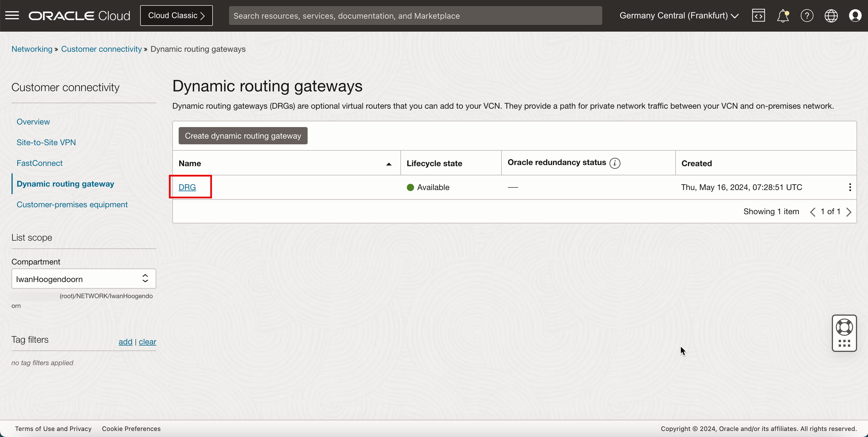This screenshot has width=868, height=437.
Task: Click the Customer-premises equipment tab
Action: [72, 205]
